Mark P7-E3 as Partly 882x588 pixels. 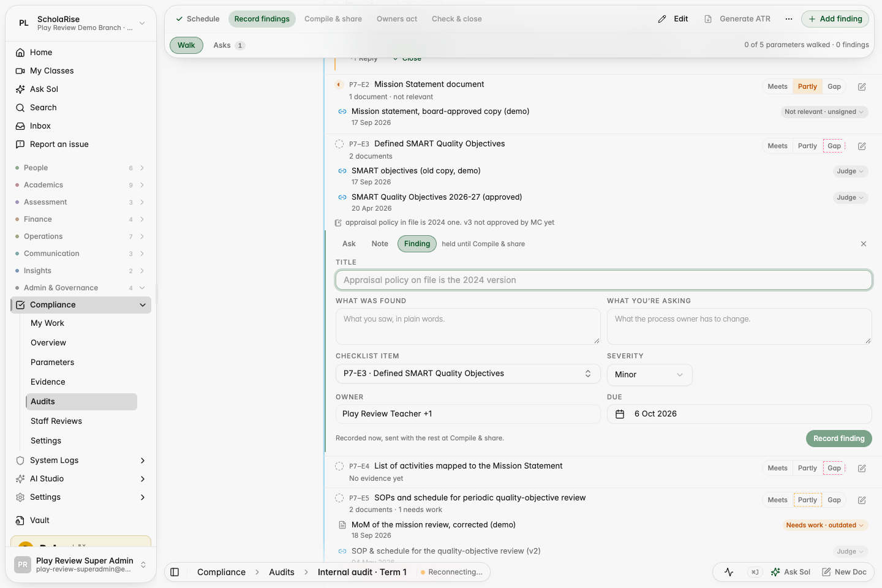point(807,146)
